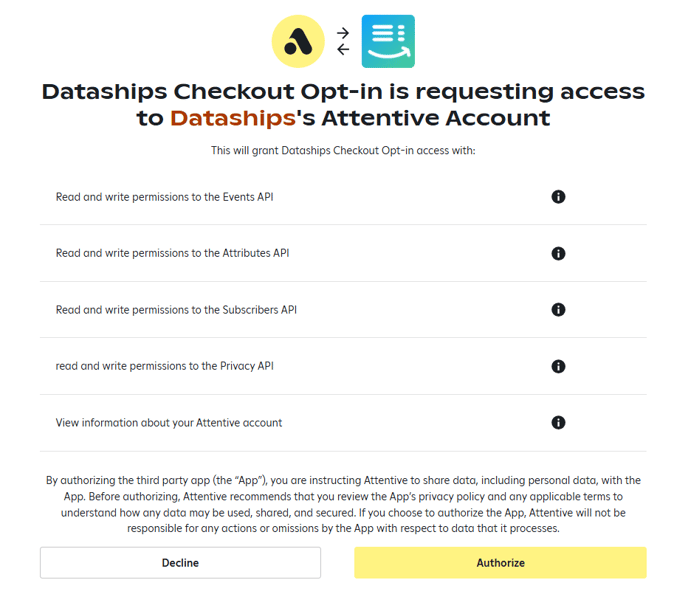Click the left-pointing arrow between logos
Screen dimensions: 688x594
[x=343, y=49]
